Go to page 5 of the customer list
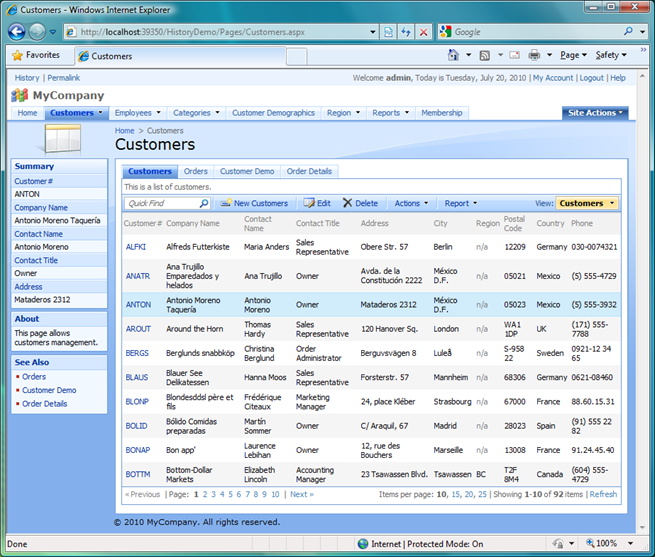The width and height of the screenshot is (655, 557). click(230, 494)
